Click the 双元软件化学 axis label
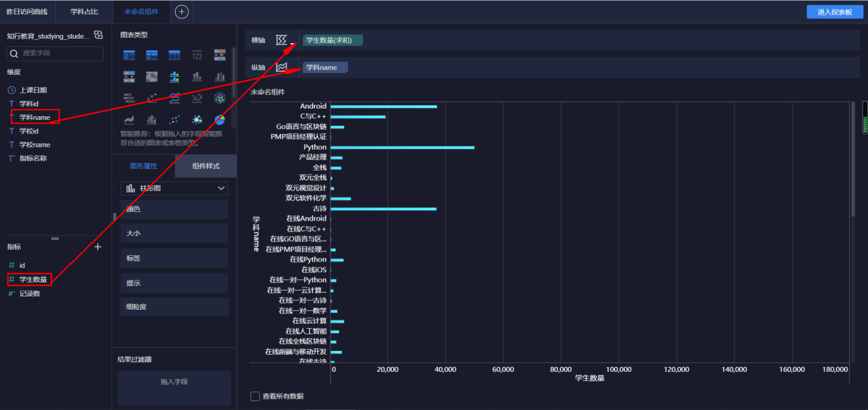 306,199
